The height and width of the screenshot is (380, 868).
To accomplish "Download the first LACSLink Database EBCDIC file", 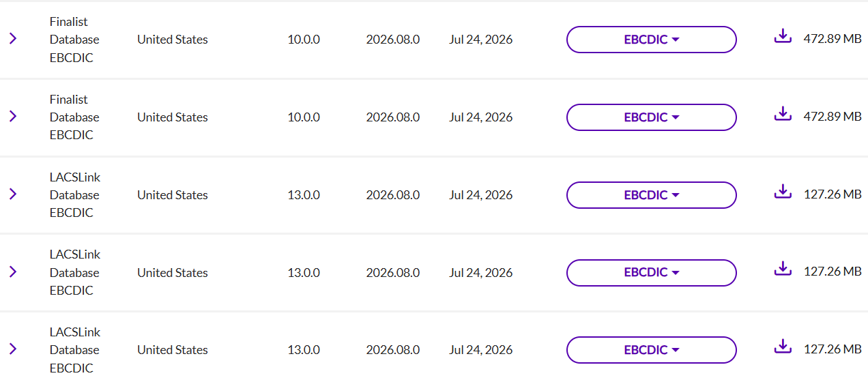I will coord(783,192).
